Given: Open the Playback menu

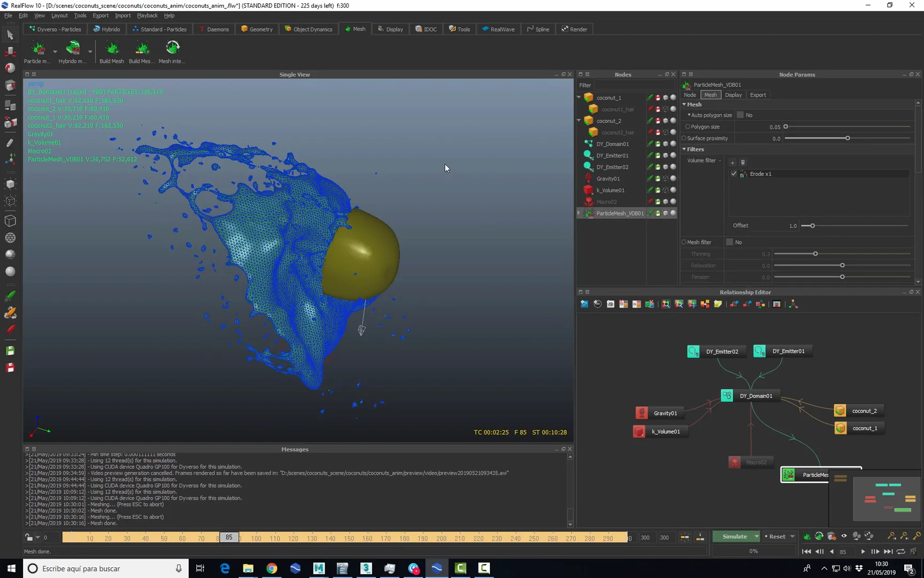Looking at the screenshot, I should pos(147,16).
